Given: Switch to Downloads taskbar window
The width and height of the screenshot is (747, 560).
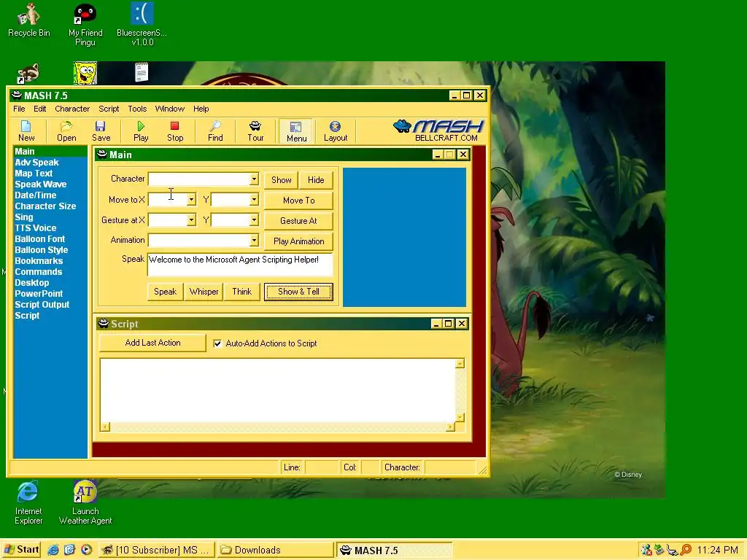Looking at the screenshot, I should click(x=275, y=550).
